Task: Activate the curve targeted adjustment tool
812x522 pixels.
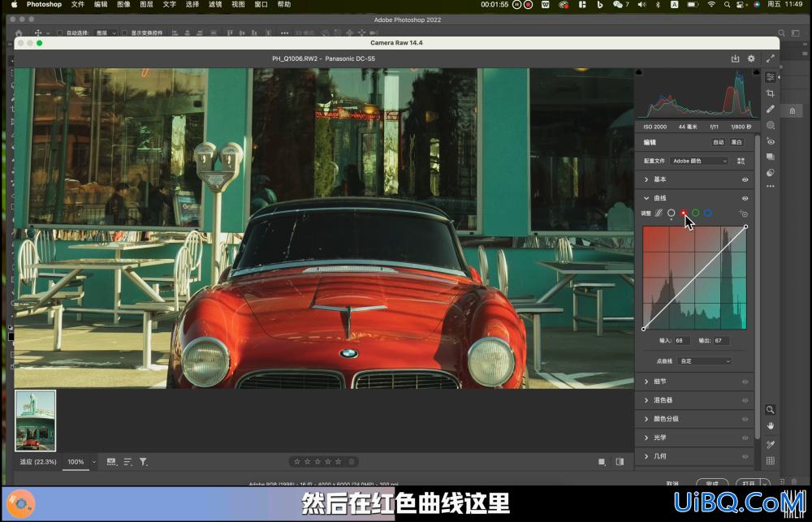Action: (x=743, y=214)
